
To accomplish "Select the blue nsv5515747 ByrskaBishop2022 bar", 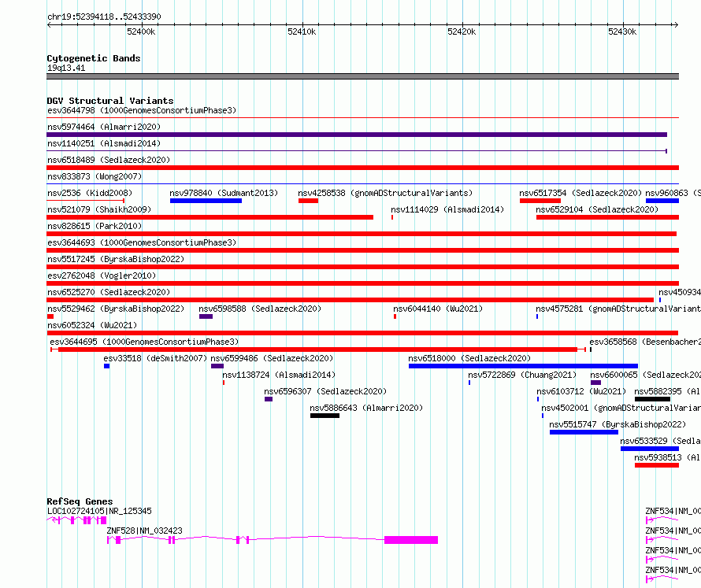I will click(584, 432).
